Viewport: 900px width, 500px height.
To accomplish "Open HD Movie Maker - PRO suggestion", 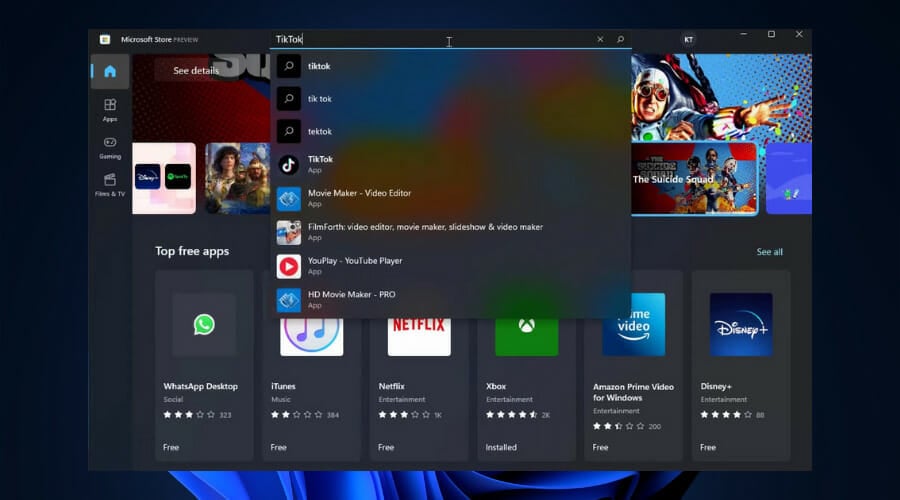I will [451, 300].
